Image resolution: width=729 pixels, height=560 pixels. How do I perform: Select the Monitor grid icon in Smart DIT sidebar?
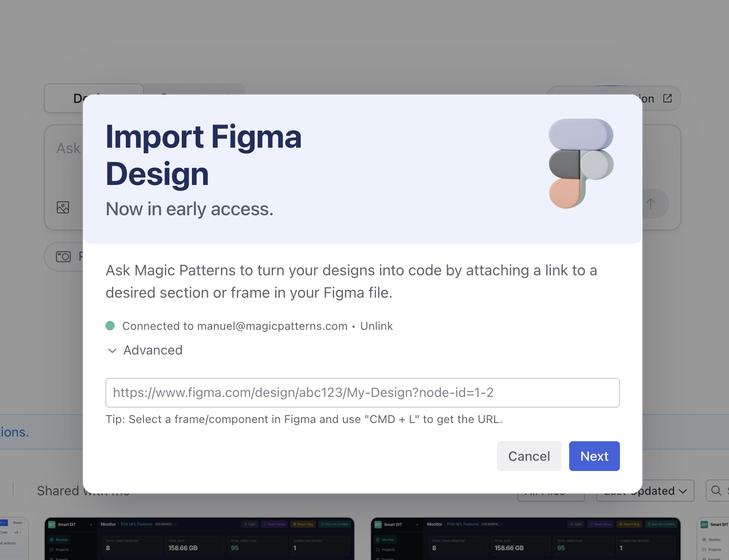click(51, 540)
